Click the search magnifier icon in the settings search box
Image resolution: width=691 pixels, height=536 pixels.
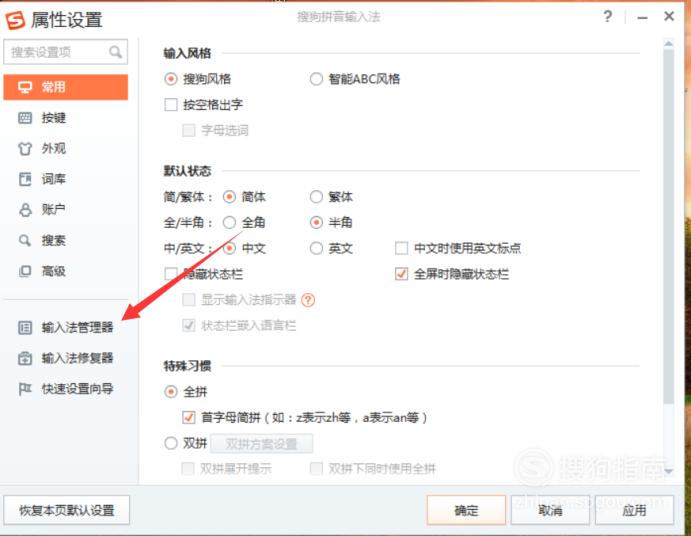coord(115,52)
